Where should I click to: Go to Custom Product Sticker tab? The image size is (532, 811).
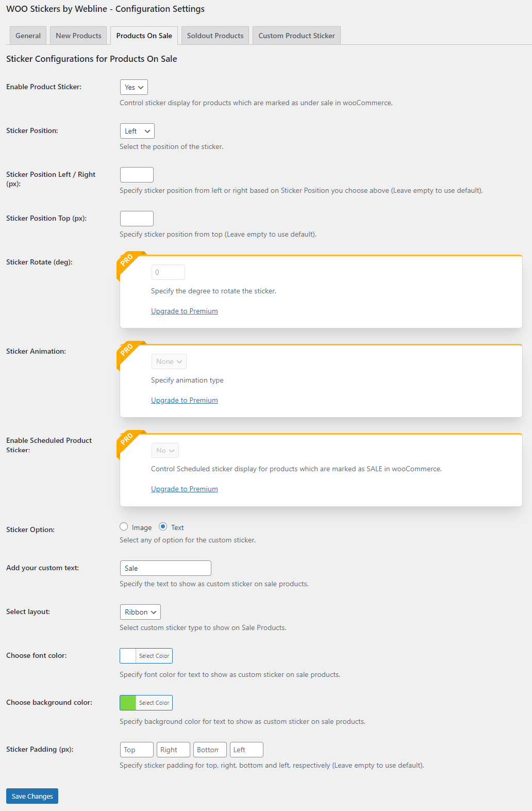tap(296, 36)
